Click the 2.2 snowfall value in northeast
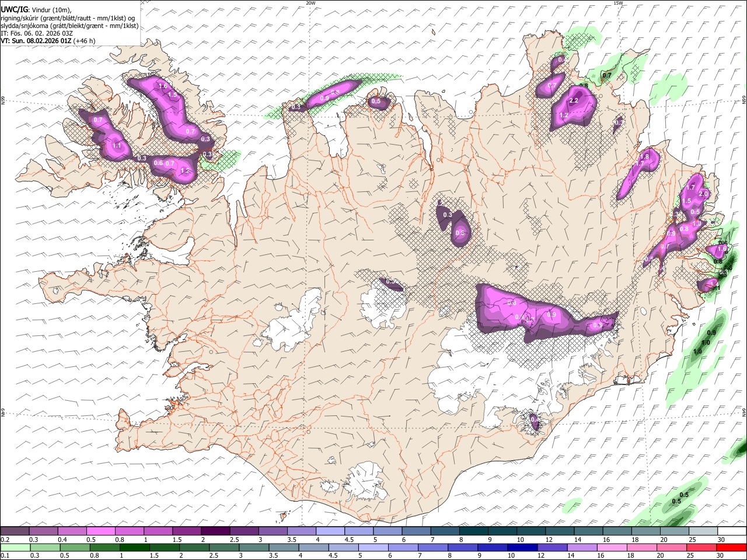 click(x=573, y=101)
